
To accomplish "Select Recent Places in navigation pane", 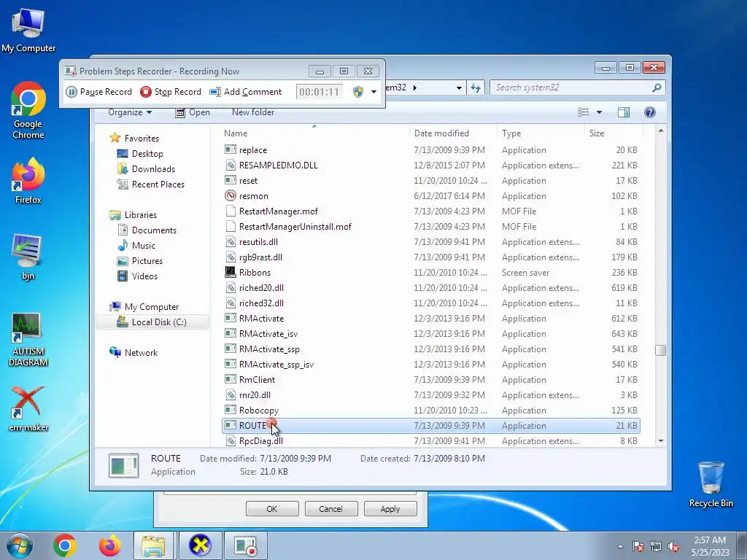I will (x=150, y=184).
